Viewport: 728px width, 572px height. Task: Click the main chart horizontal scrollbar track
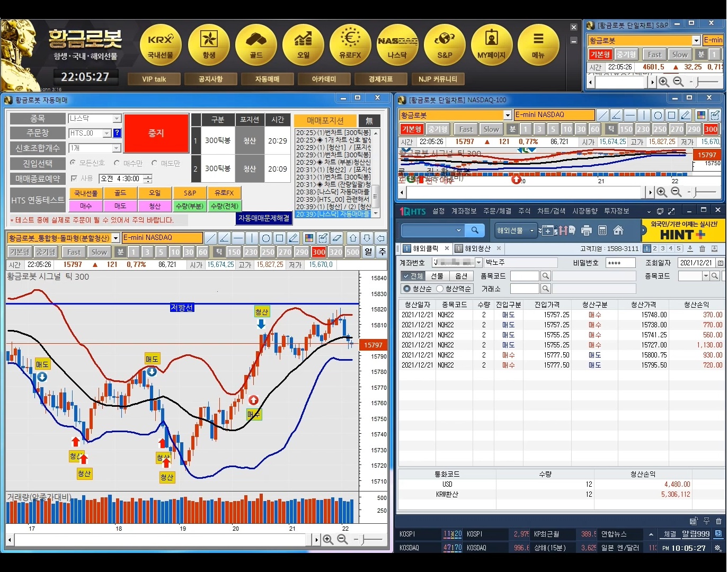tap(159, 539)
